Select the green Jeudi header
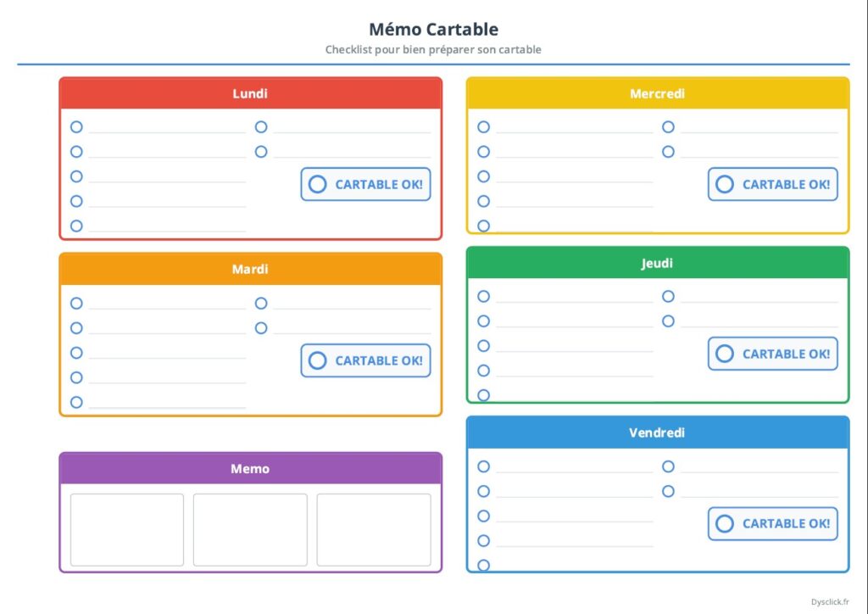 [x=658, y=263]
